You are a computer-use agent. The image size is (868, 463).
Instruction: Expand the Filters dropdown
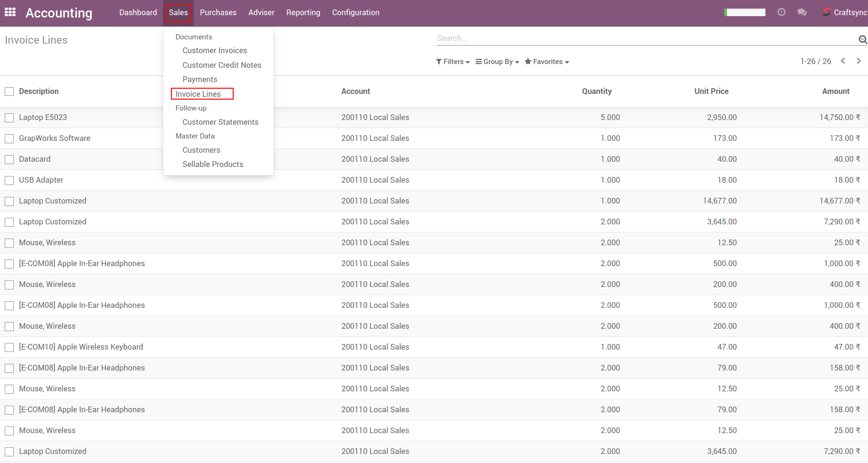(453, 62)
